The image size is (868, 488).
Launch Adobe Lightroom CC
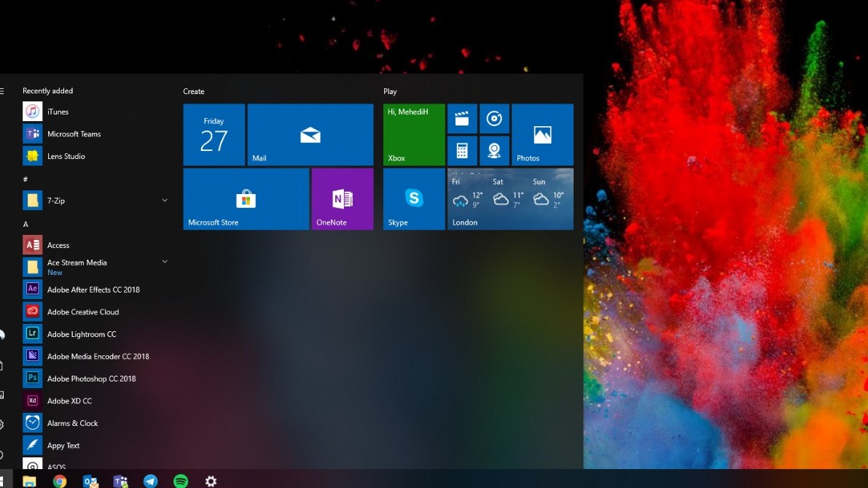pyautogui.click(x=95, y=333)
